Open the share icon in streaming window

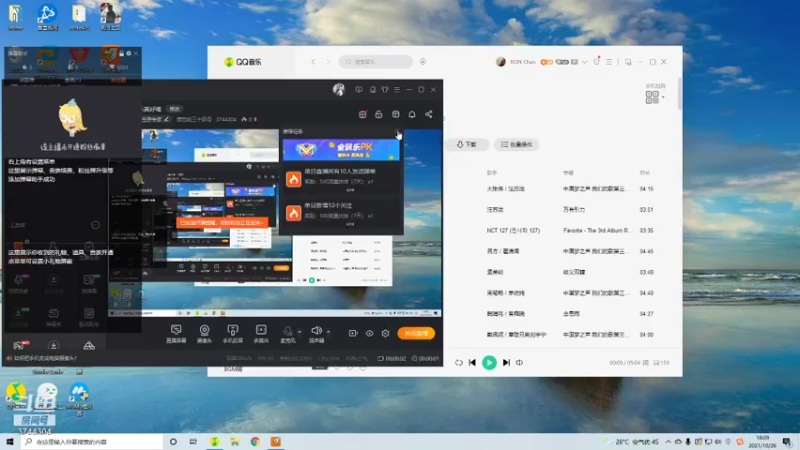[x=429, y=114]
